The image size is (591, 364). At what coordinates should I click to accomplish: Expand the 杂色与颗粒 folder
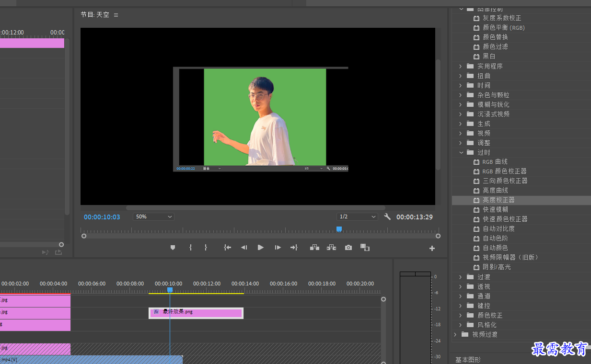461,95
